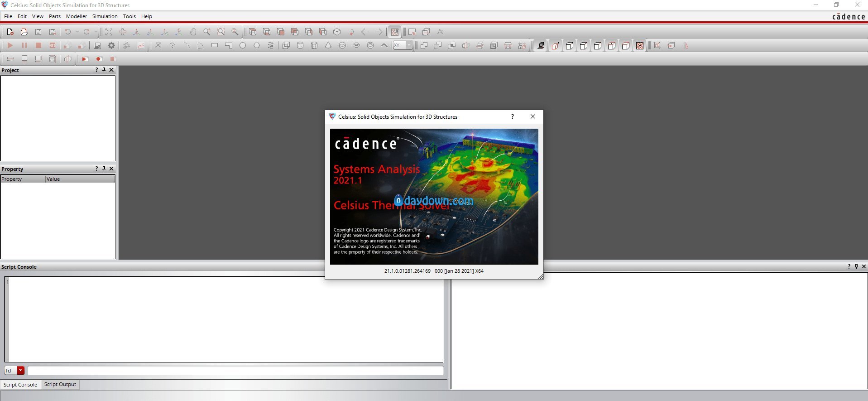Open the View menu
The image size is (868, 401).
coord(38,16)
